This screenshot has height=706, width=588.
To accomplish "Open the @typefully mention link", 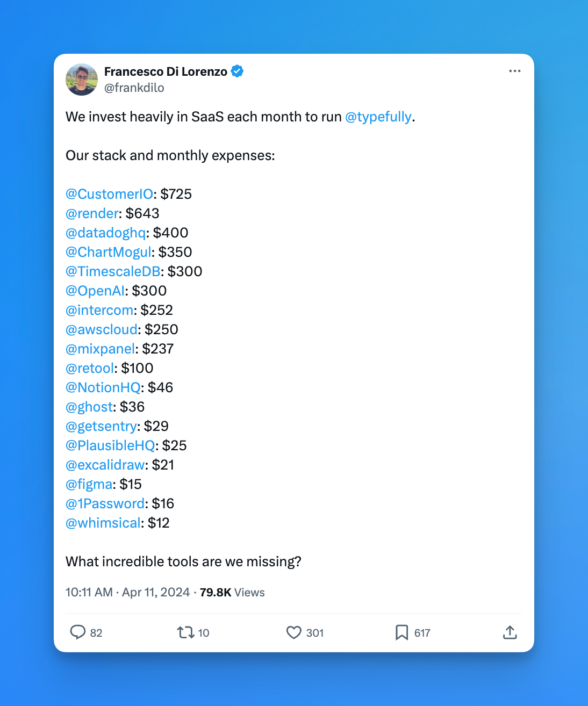I will point(378,117).
